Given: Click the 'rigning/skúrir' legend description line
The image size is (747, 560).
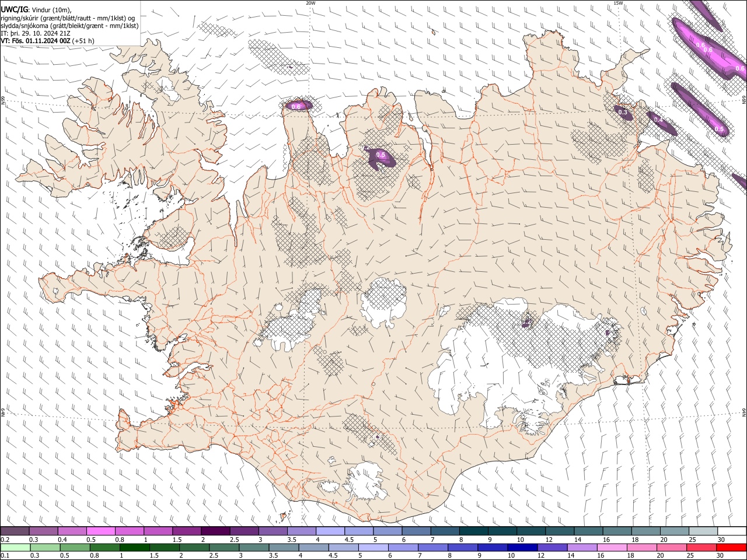Looking at the screenshot, I should click(68, 17).
